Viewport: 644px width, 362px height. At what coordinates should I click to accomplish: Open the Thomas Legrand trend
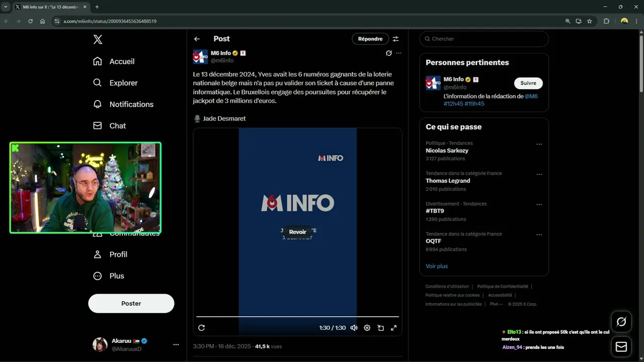click(448, 180)
